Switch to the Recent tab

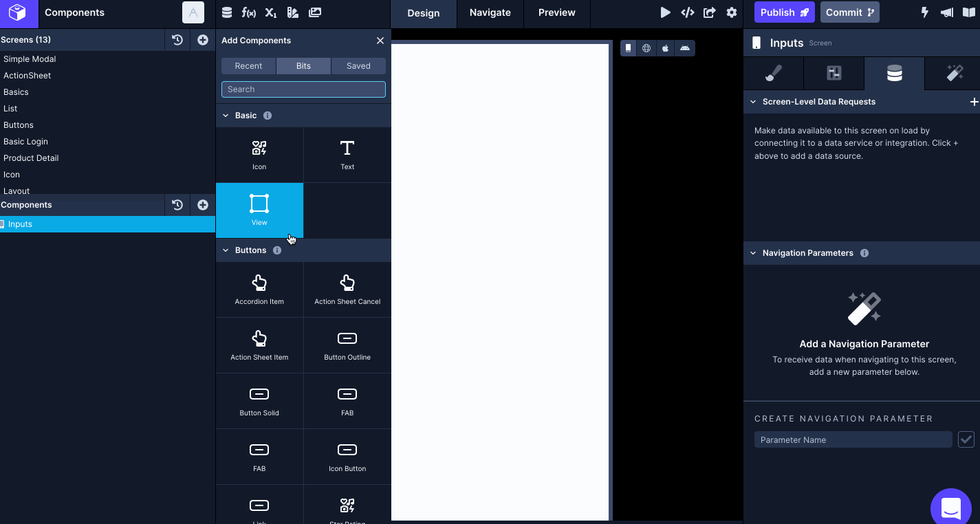coord(249,66)
